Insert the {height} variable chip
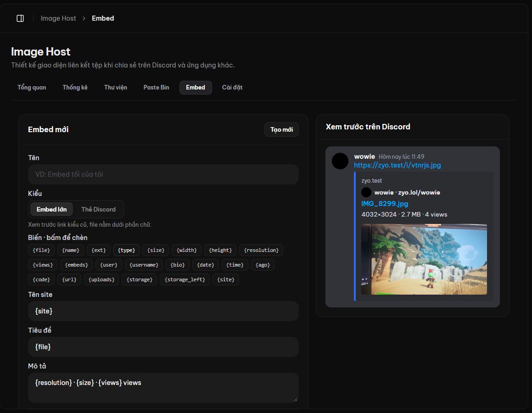532x413 pixels. click(x=220, y=250)
